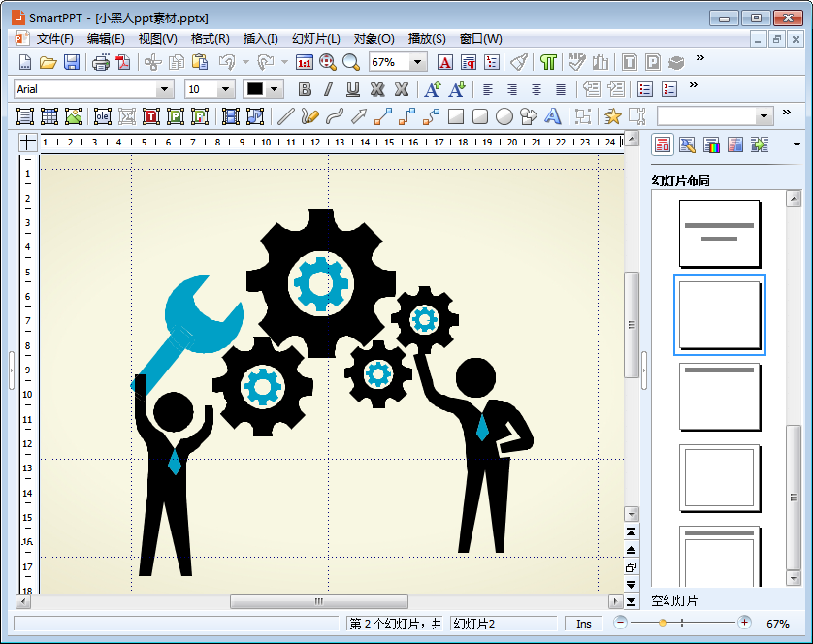Center align text

point(537,89)
